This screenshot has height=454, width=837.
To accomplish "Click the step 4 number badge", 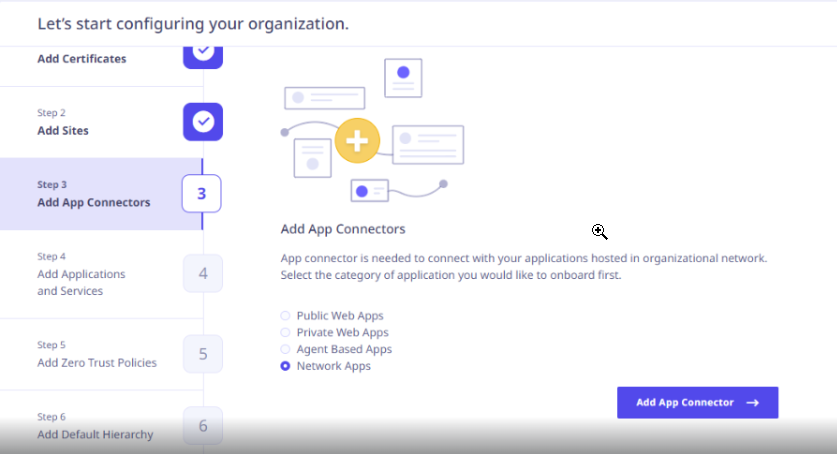I will coord(203,274).
